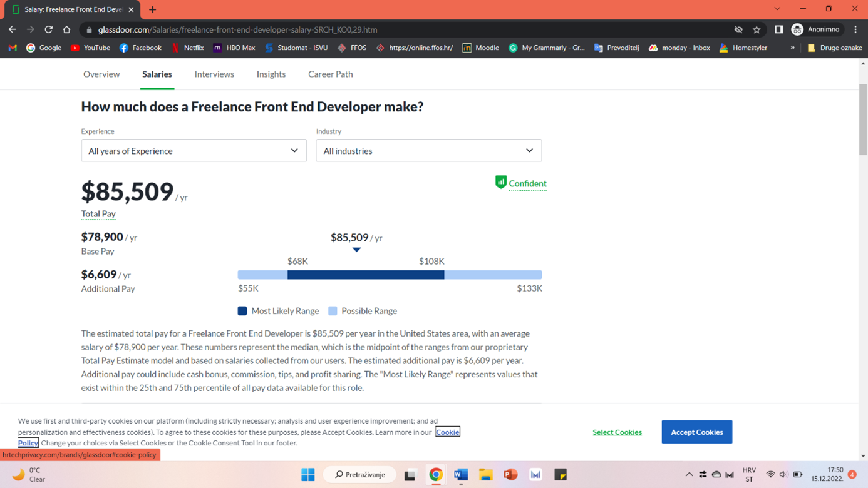Click the Confident label text

click(528, 183)
